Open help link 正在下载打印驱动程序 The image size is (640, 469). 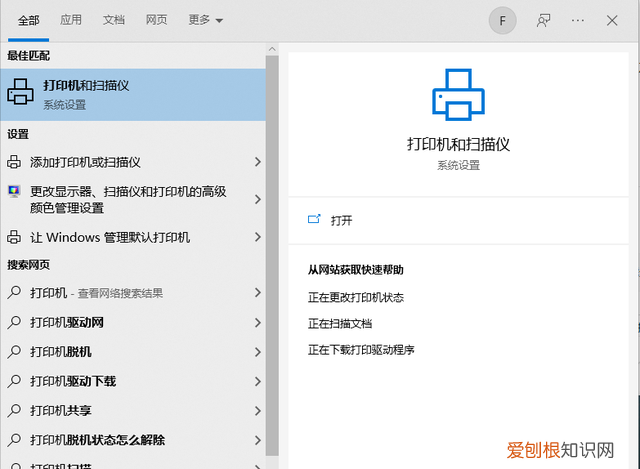tap(361, 350)
